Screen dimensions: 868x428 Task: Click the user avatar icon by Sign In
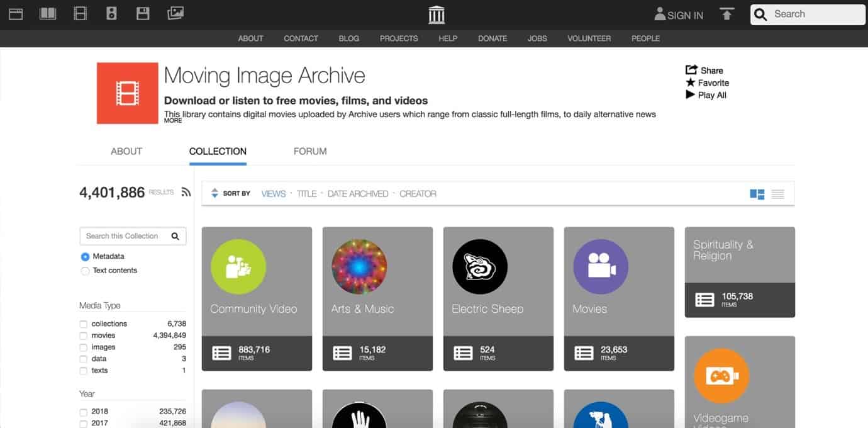pyautogui.click(x=660, y=14)
